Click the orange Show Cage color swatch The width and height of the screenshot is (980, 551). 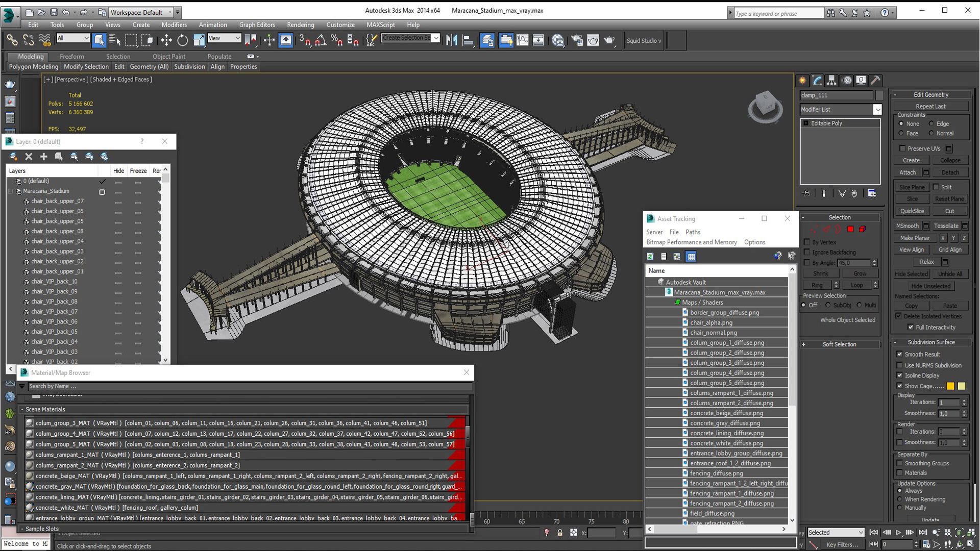pyautogui.click(x=950, y=386)
